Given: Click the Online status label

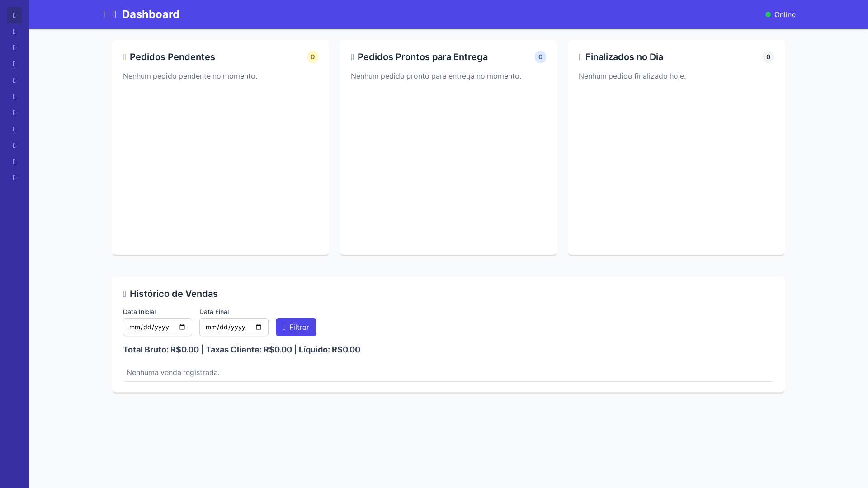Looking at the screenshot, I should 785,14.
